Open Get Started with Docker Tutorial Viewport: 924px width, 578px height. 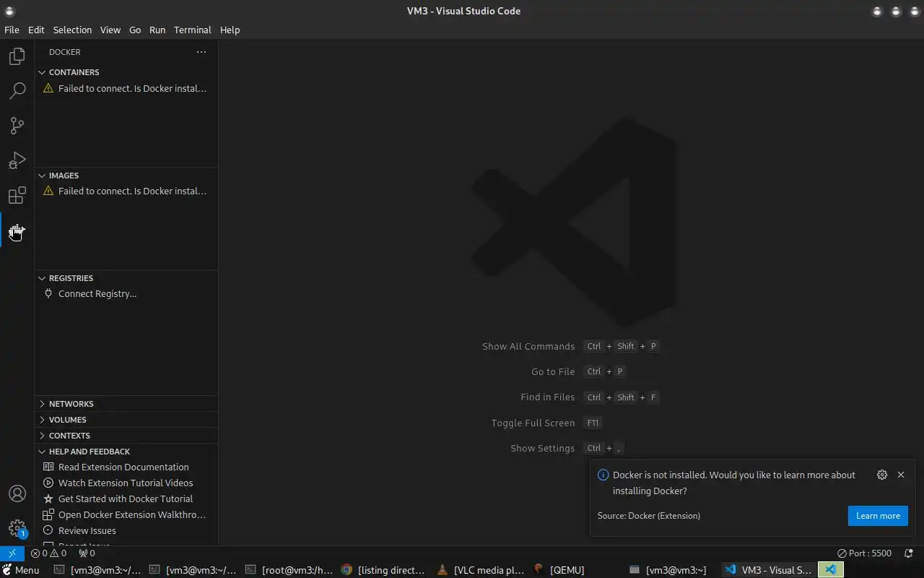coord(126,499)
